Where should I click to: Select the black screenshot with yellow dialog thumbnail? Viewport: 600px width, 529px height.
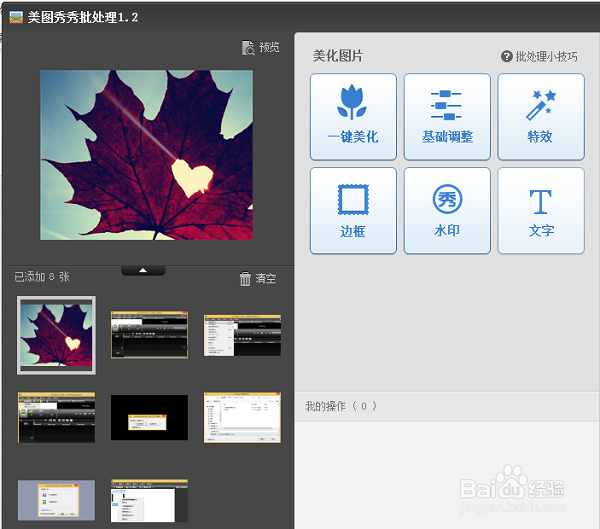pos(149,418)
